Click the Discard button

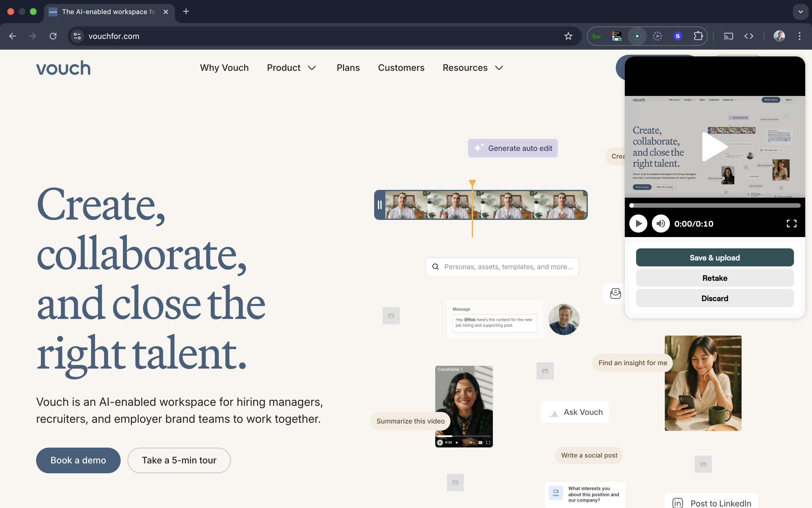click(715, 298)
